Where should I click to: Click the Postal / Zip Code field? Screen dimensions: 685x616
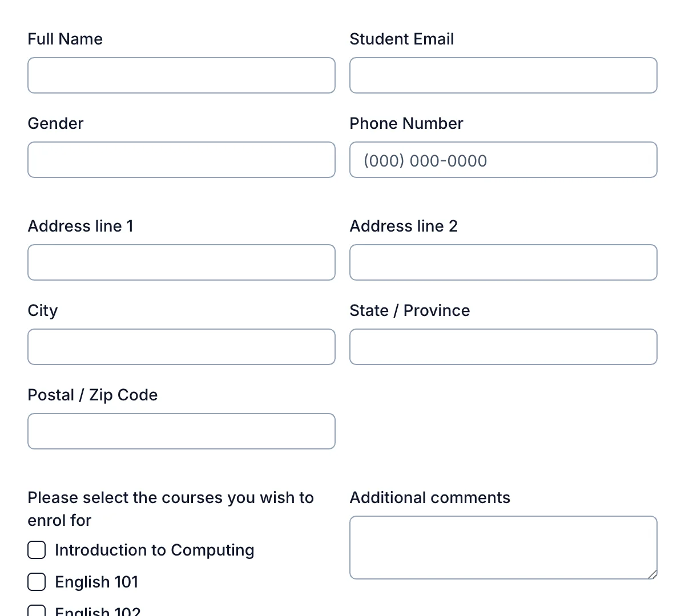pos(181,431)
